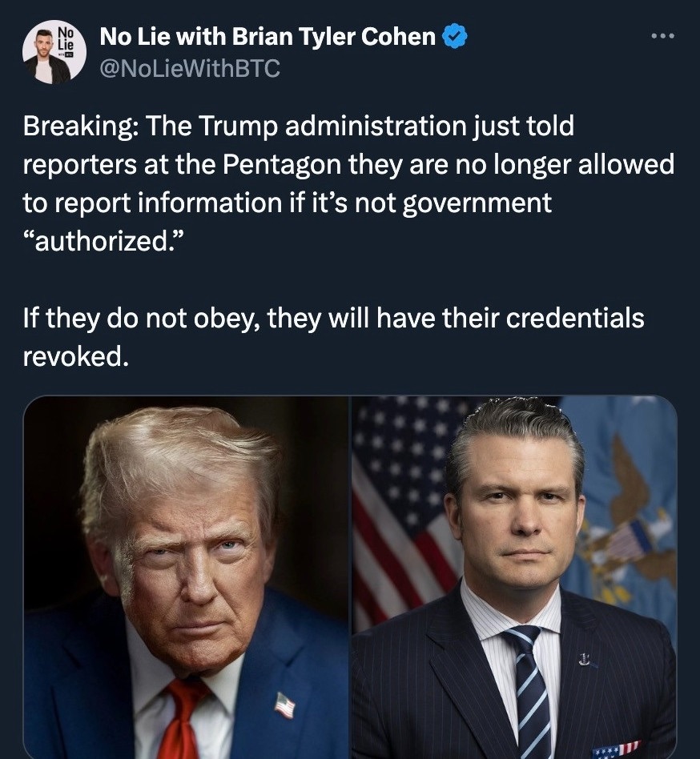Open the round profile avatar photo
Viewport: 700px width, 759px height.
[x=54, y=52]
